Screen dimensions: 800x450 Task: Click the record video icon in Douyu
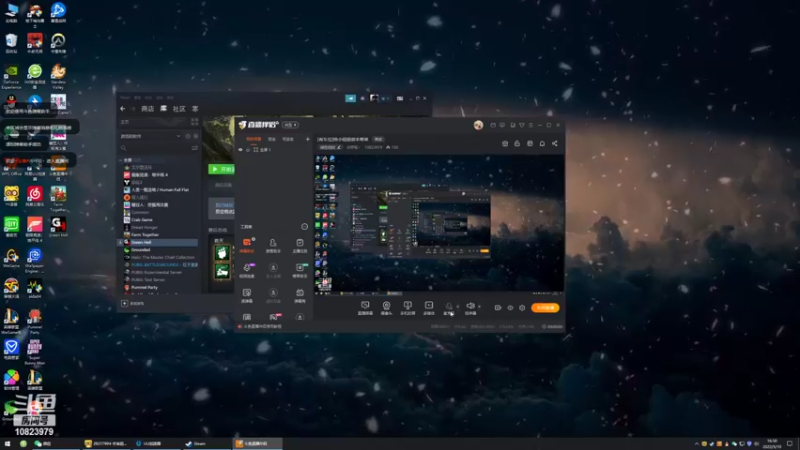(x=497, y=308)
